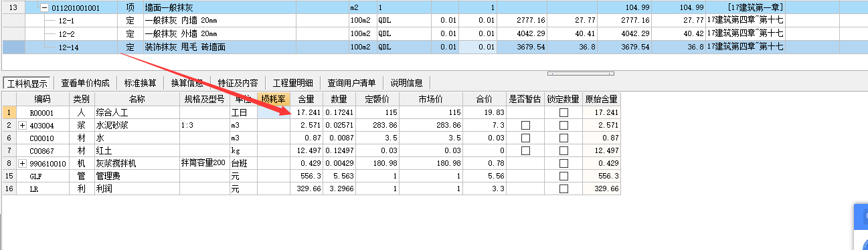
Task: Click the 市场价 cell 283.86 for 水泥砂浆
Action: point(432,126)
